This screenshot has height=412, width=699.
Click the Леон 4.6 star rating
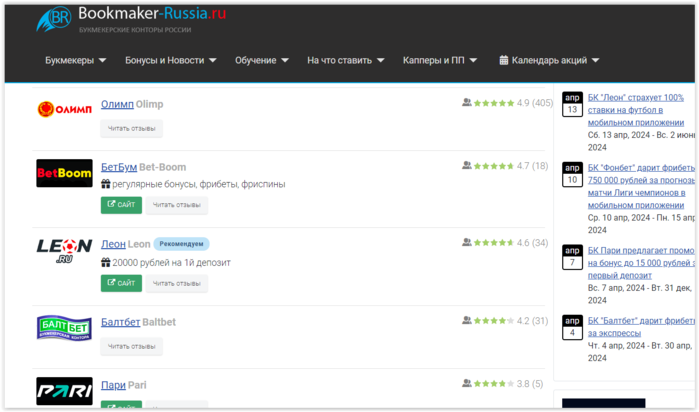494,243
